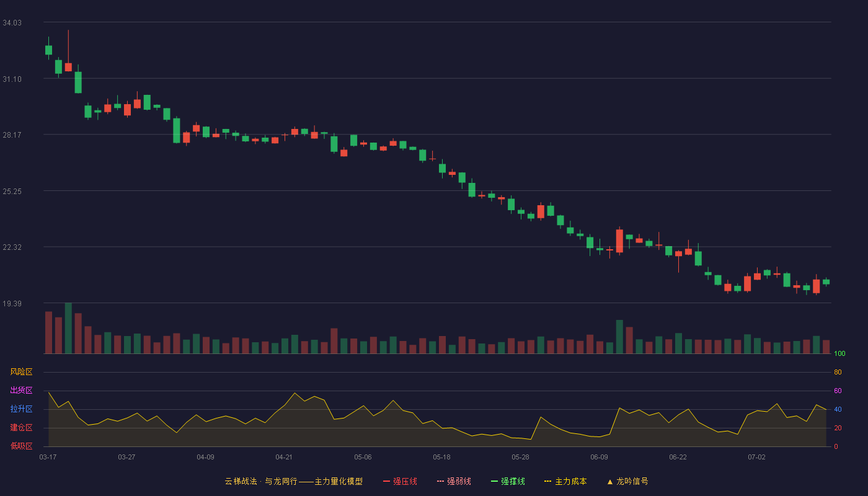Click the 34.03 price axis label
Screen dimensions: 868x496
pyautogui.click(x=12, y=23)
